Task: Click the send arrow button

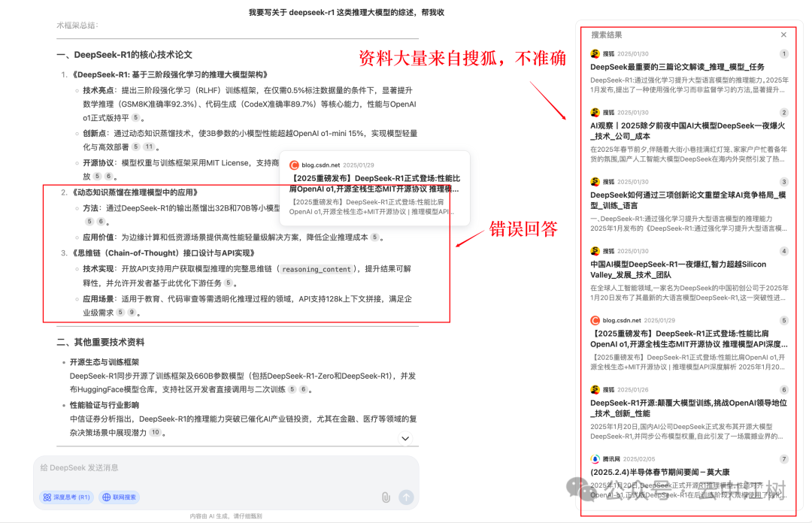Action: coord(407,497)
